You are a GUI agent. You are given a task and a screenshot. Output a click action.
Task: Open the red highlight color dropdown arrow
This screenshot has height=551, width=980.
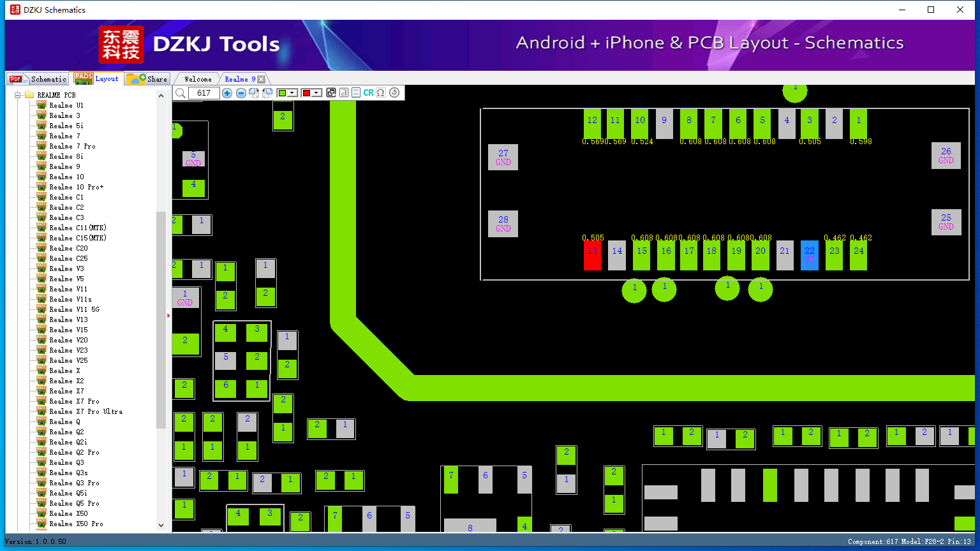(316, 93)
